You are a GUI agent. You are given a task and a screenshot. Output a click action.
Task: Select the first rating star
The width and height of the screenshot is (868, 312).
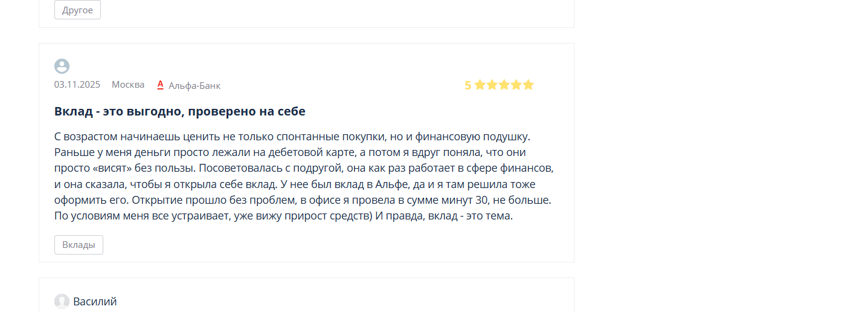pyautogui.click(x=480, y=85)
